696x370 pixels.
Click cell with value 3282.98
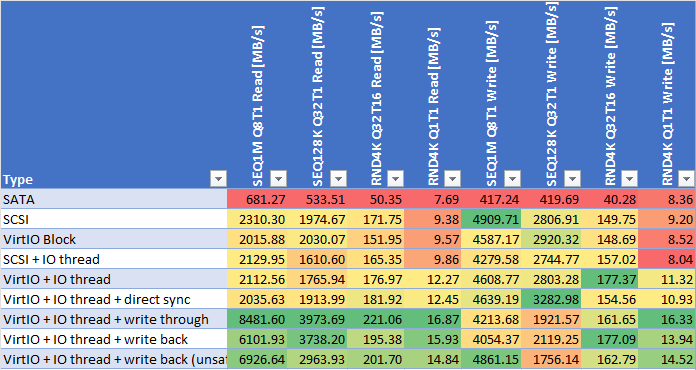click(x=551, y=299)
